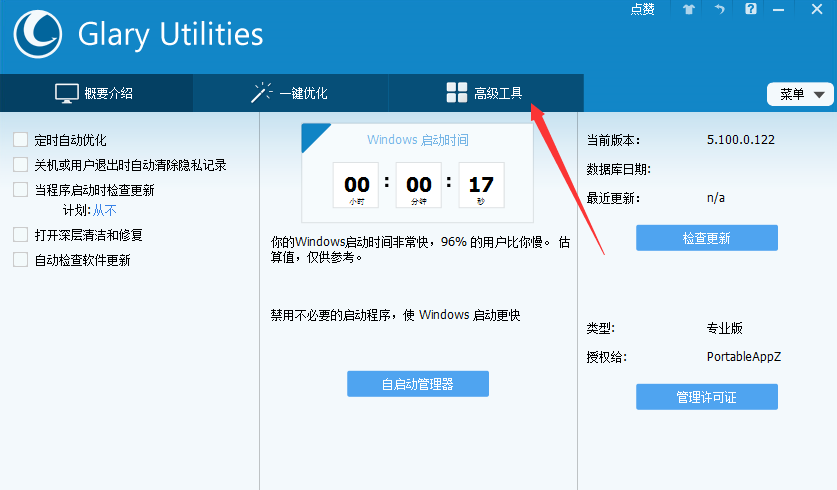Click the PortableAppZ licensee text

point(744,357)
